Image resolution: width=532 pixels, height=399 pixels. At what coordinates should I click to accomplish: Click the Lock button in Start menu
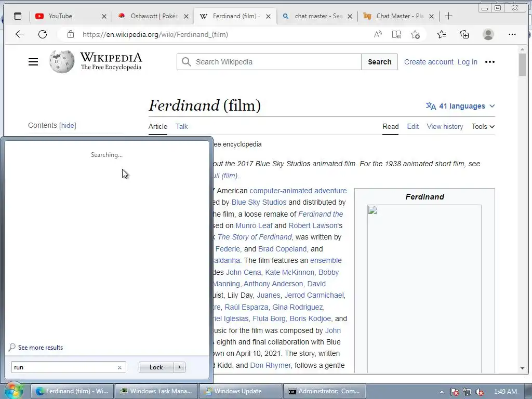[x=156, y=367]
